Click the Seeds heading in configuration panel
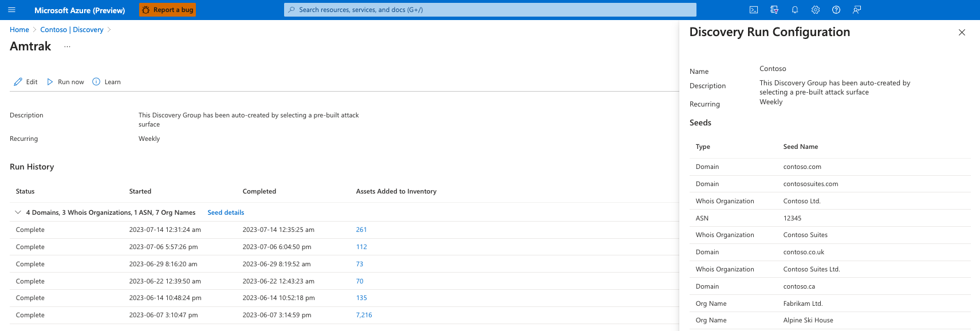Image resolution: width=980 pixels, height=331 pixels. click(700, 123)
